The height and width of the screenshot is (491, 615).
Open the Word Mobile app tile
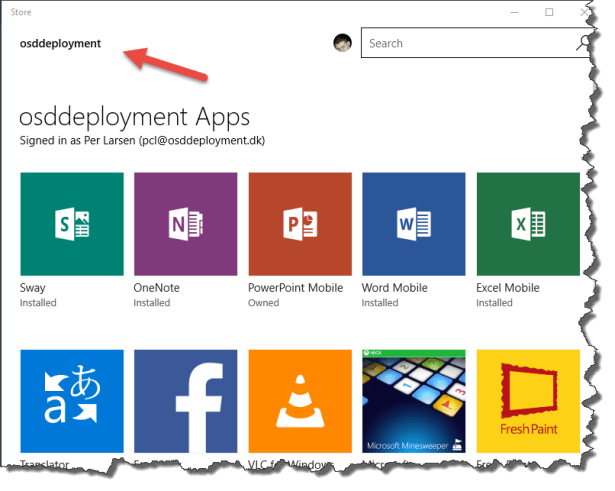414,224
